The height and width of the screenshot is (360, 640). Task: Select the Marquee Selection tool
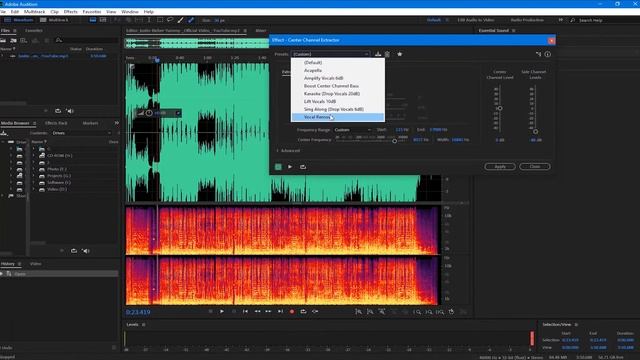pyautogui.click(x=160, y=20)
